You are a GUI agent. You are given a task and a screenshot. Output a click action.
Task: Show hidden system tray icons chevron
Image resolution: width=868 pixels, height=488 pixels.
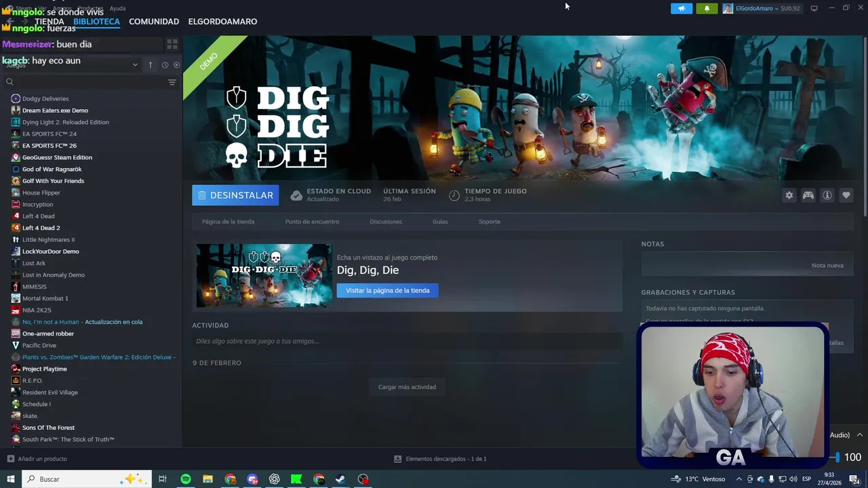[738, 479]
